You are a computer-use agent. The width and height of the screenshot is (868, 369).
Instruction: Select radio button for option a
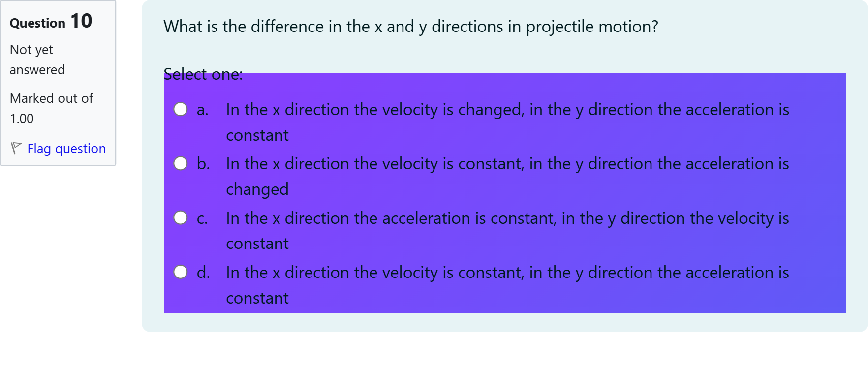pos(181,109)
